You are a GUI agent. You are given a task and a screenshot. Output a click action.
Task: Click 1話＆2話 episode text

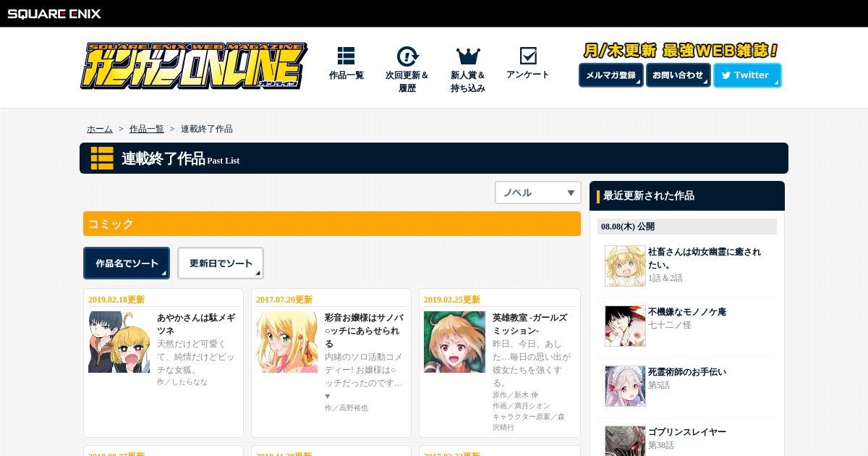pyautogui.click(x=665, y=278)
